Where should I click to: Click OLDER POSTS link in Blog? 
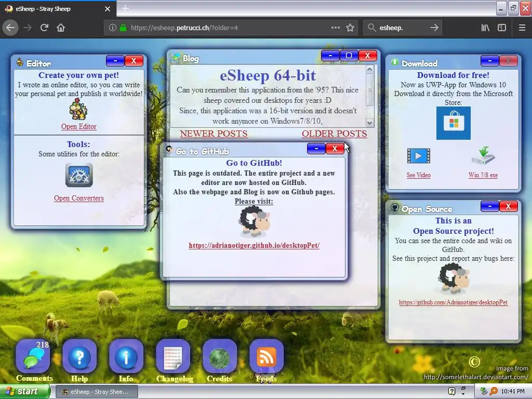(334, 134)
